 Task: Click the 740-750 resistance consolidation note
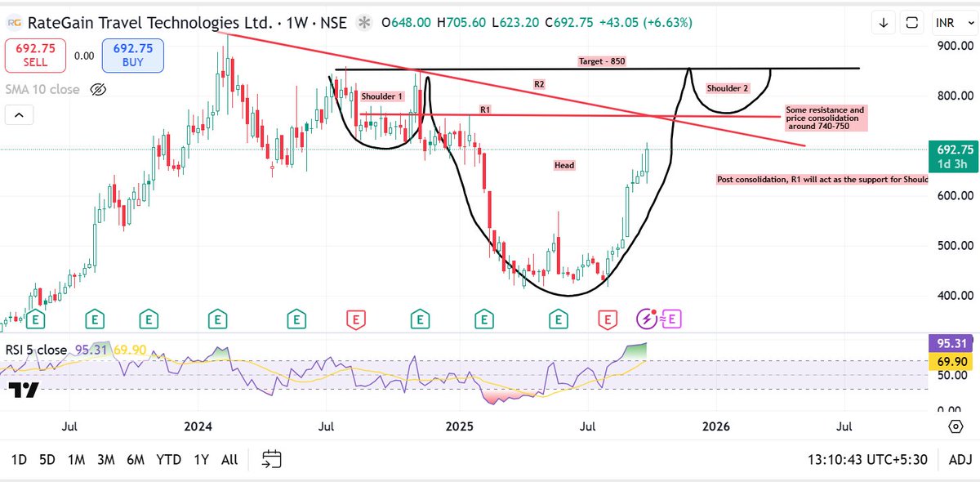(824, 118)
